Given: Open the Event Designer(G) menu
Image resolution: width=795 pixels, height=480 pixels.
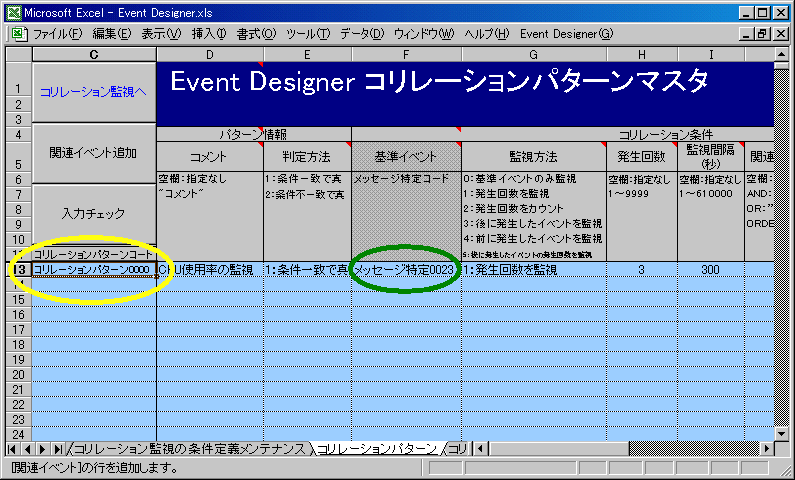Looking at the screenshot, I should 566,34.
